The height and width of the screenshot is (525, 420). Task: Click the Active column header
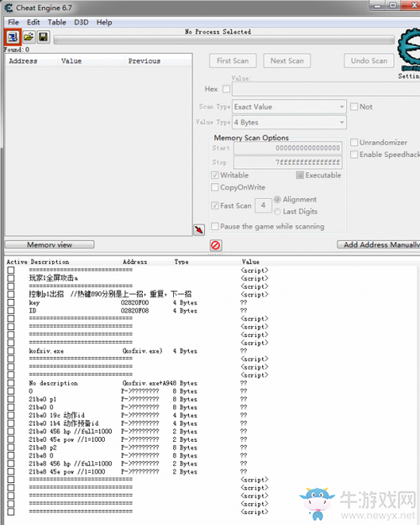[x=17, y=262]
